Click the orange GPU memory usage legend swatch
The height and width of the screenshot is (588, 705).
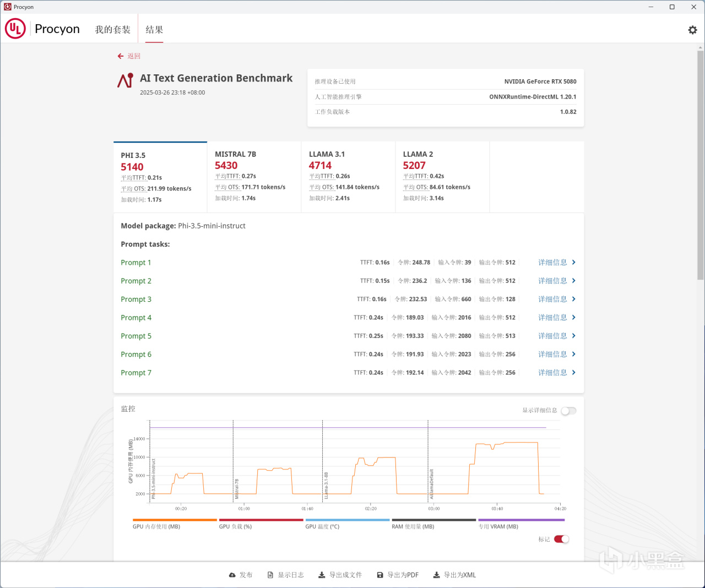point(175,520)
